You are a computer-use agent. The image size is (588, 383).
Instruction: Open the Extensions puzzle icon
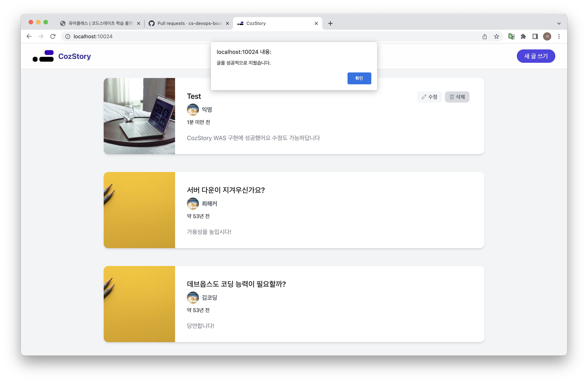click(x=523, y=37)
